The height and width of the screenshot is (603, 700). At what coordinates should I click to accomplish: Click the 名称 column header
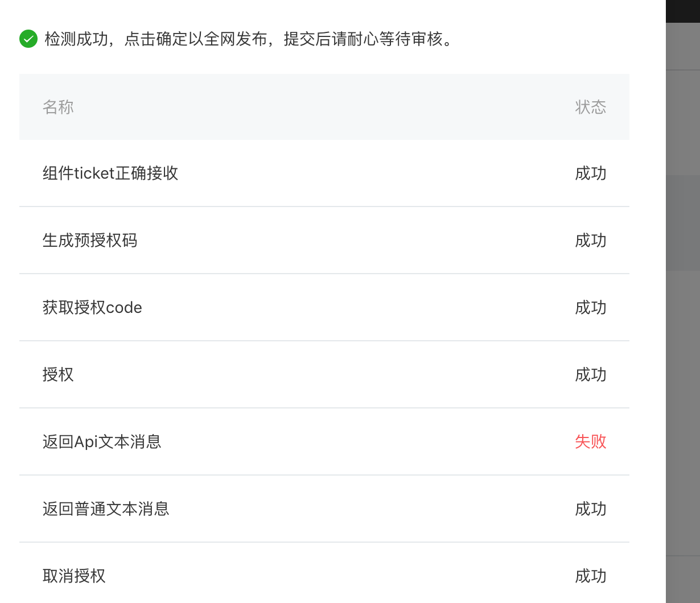(58, 107)
